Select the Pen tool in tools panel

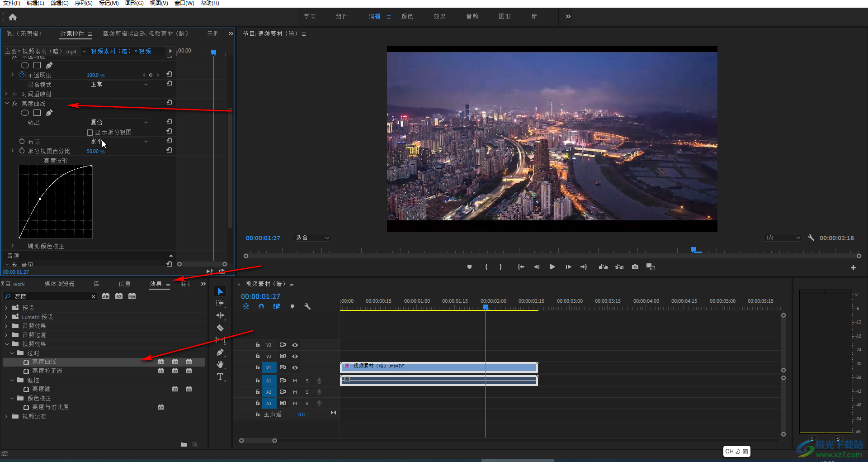coord(220,352)
